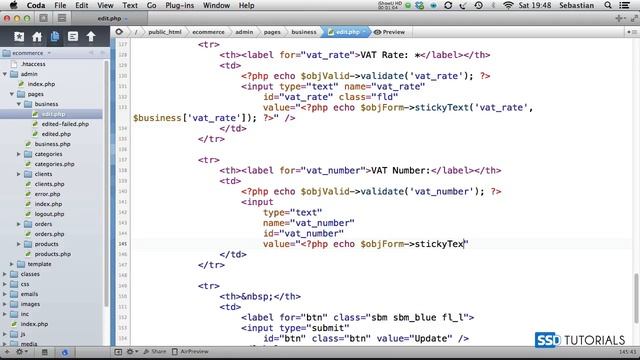Open the Window menu
Screen dimensions: 640x360
pyautogui.click(x=216, y=5)
